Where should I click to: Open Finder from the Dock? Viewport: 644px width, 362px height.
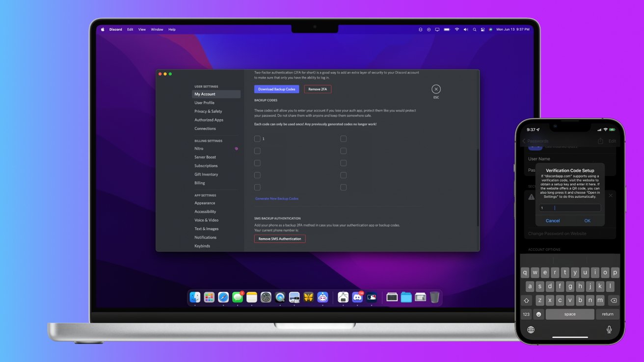[x=195, y=297]
